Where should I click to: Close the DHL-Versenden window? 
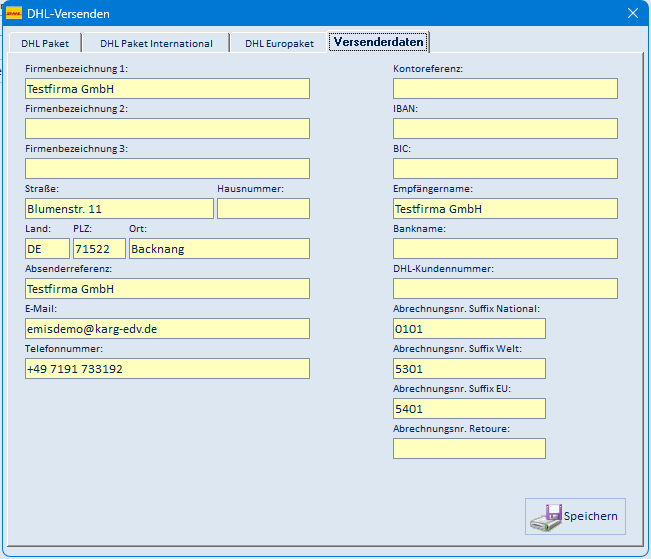[633, 13]
